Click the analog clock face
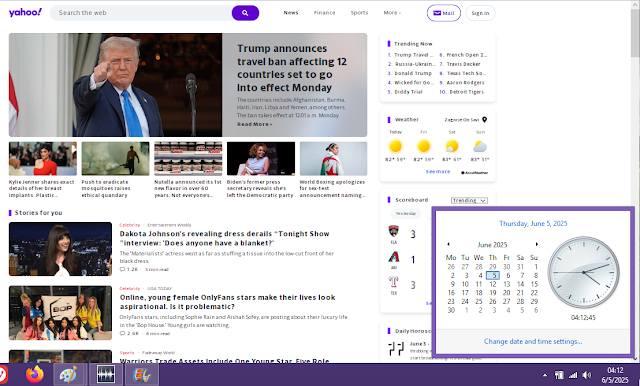 point(583,272)
